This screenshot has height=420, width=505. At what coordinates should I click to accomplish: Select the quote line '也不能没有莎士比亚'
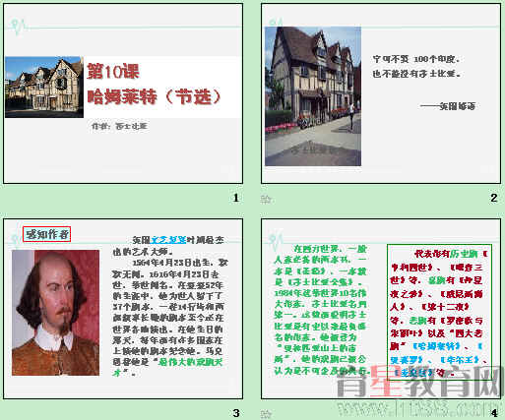coord(416,74)
